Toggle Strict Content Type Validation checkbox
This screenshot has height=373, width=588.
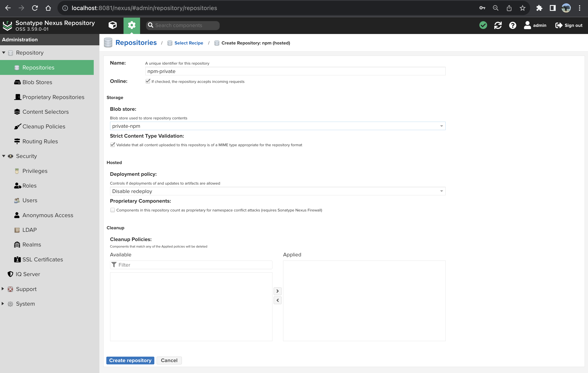[113, 145]
